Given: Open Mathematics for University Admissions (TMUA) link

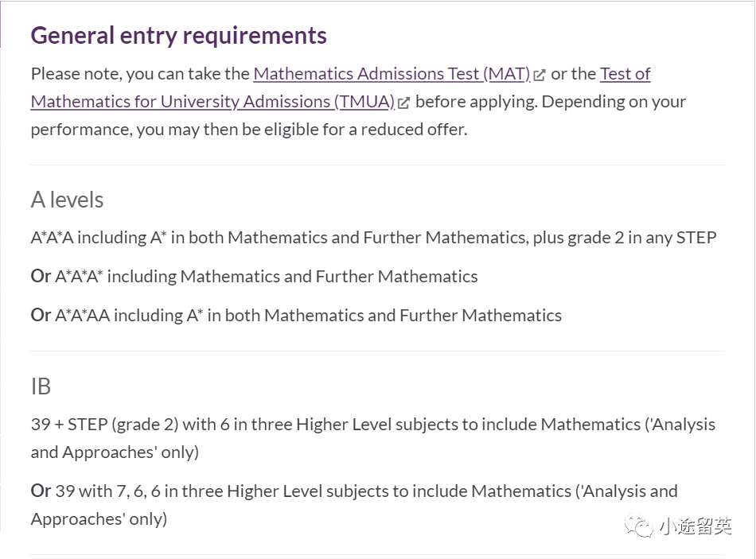Looking at the screenshot, I should (212, 102).
